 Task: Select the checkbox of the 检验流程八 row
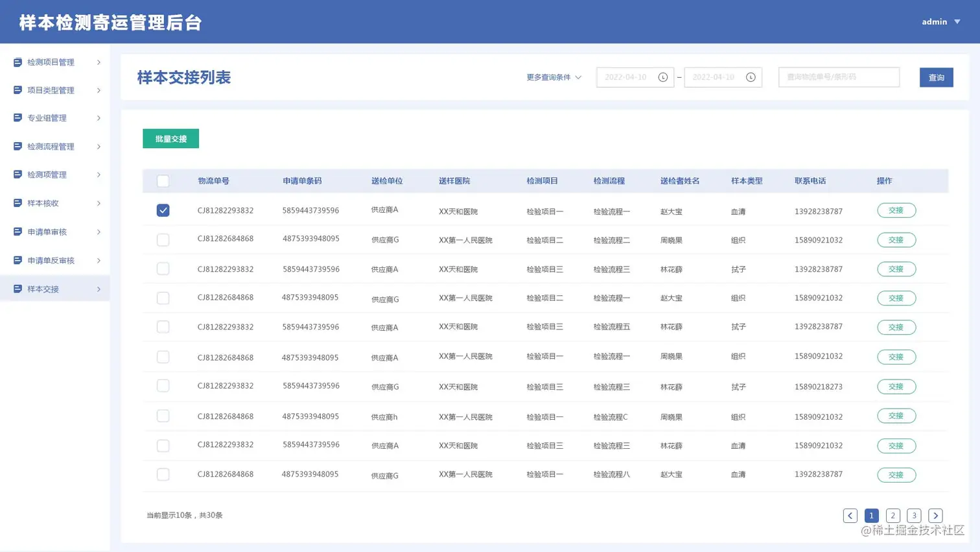(x=163, y=475)
